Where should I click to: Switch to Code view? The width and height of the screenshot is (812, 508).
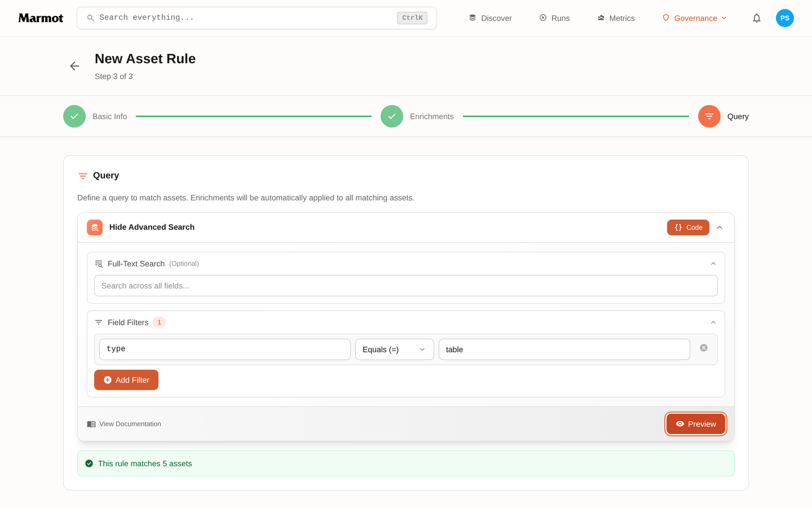[688, 227]
